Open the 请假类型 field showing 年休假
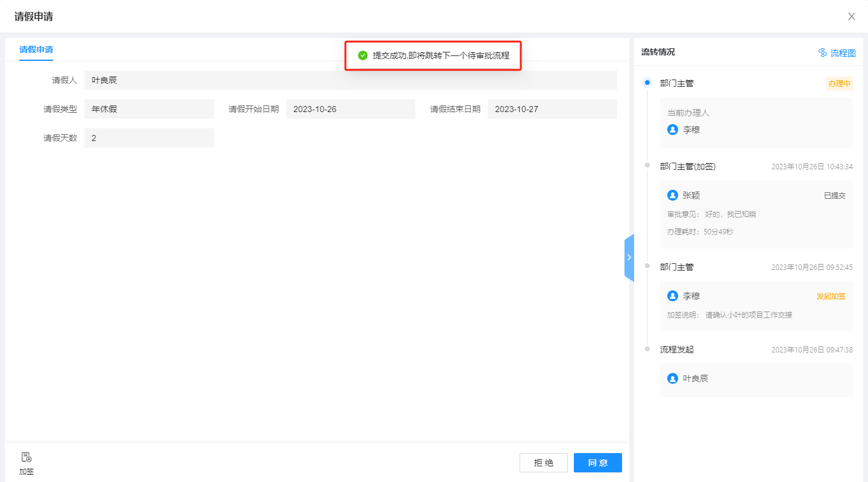This screenshot has width=868, height=482. pyautogui.click(x=149, y=109)
